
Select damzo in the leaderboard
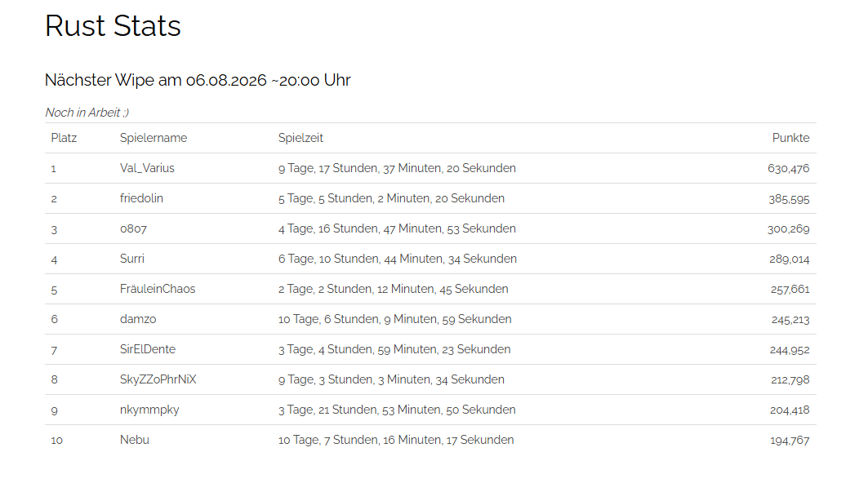pyautogui.click(x=138, y=319)
